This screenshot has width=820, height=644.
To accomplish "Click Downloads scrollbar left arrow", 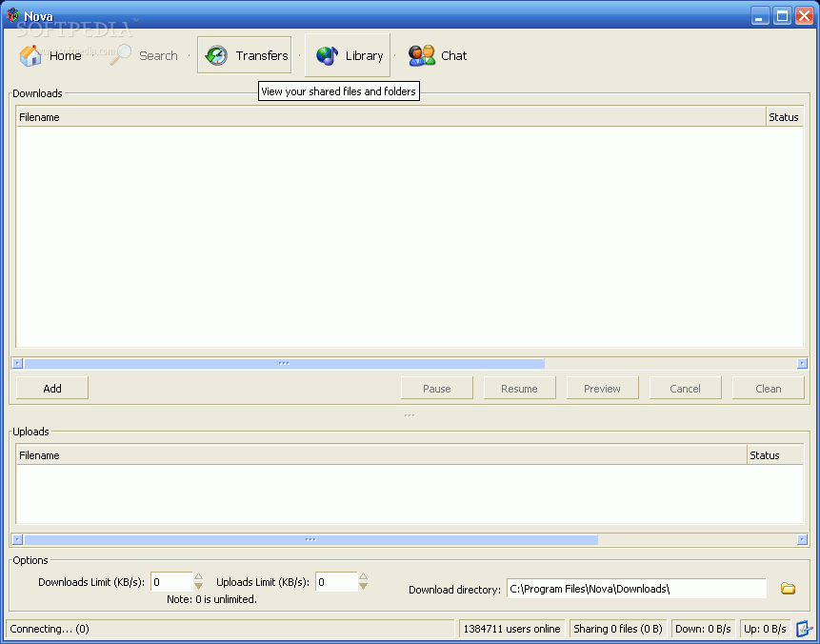I will pos(17,363).
